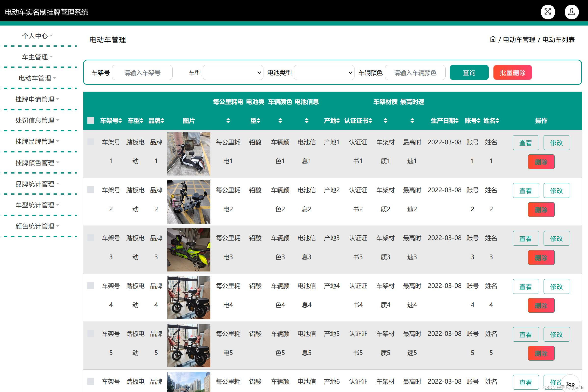This screenshot has height=392, width=588.
Task: Sort by 姓名 column arrows
Action: tap(497, 121)
